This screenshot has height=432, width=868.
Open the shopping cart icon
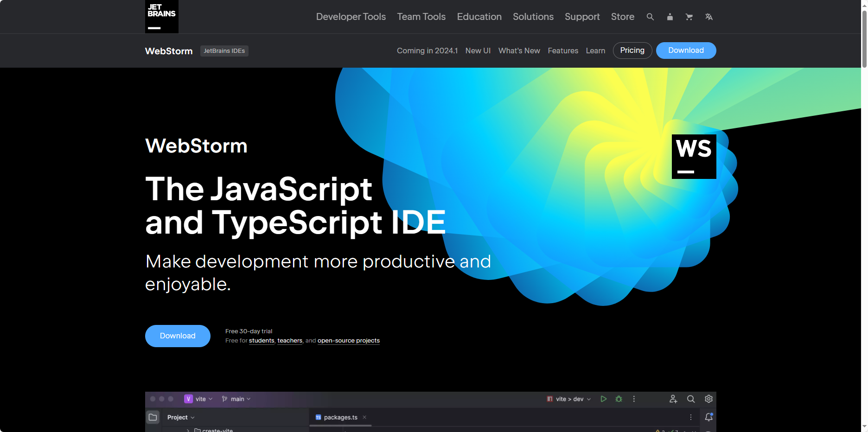coord(689,17)
